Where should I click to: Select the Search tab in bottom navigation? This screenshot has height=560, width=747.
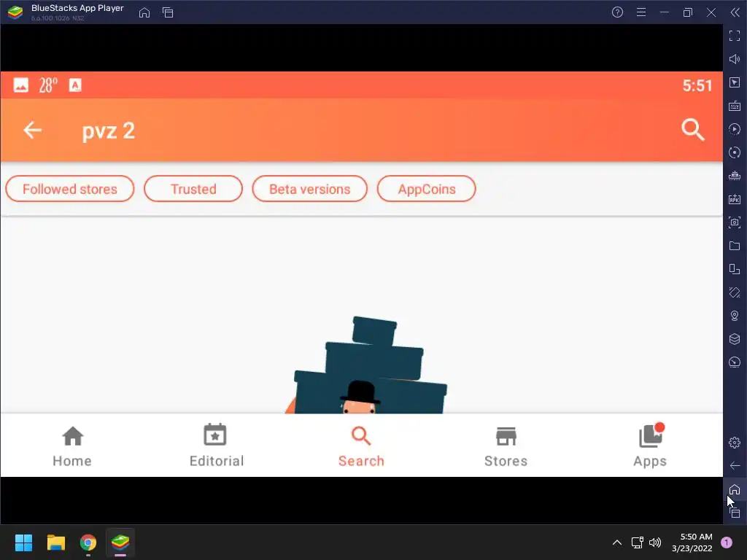click(361, 446)
